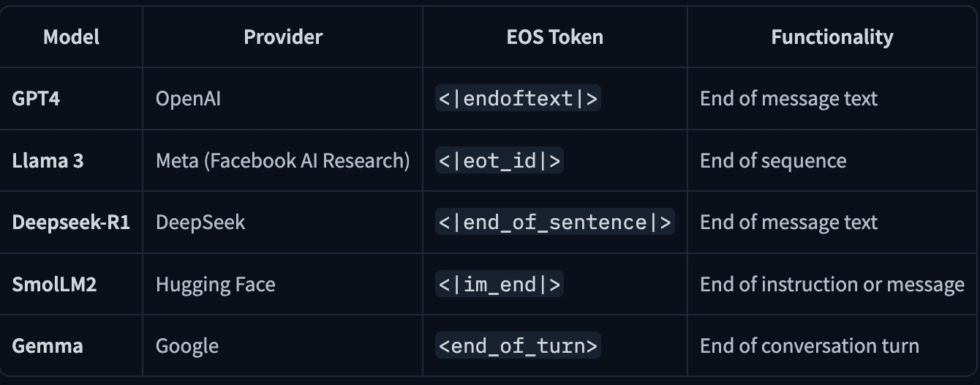Image resolution: width=980 pixels, height=385 pixels.
Task: Select the Gemma model cell
Action: tap(48, 345)
